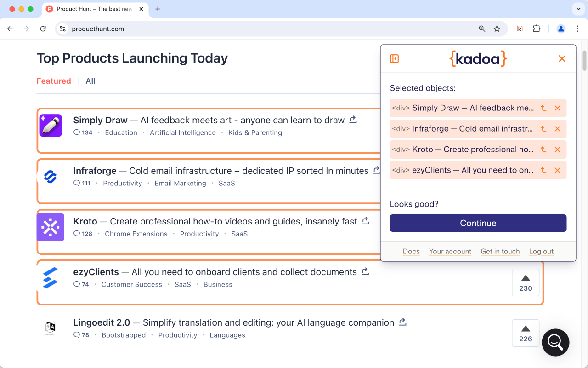
Task: Click the Chrome profile avatar icon
Action: [x=561, y=29]
